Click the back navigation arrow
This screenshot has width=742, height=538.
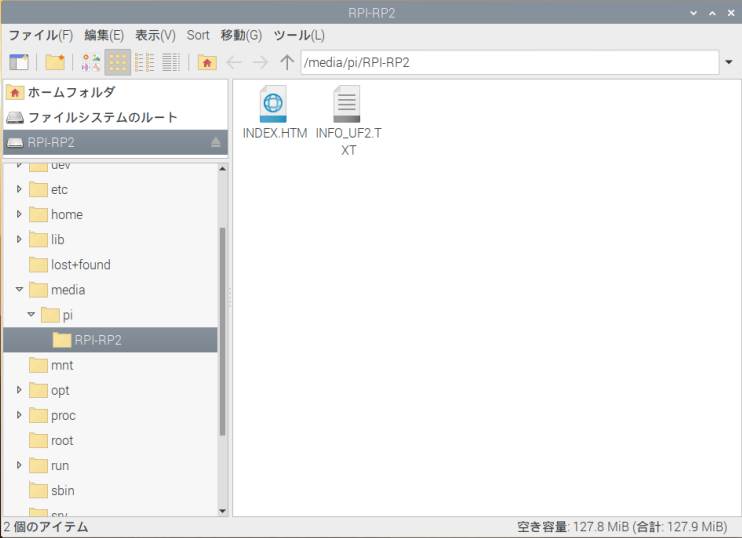(234, 62)
